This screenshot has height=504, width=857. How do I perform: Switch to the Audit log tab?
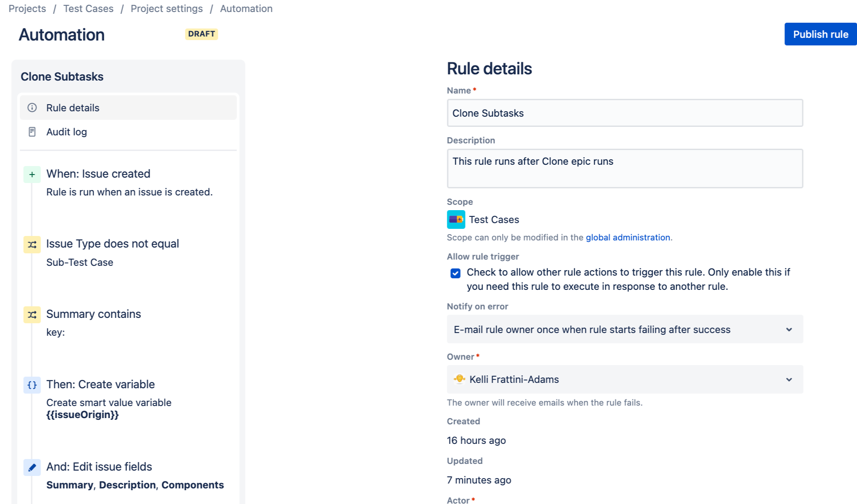click(x=67, y=132)
